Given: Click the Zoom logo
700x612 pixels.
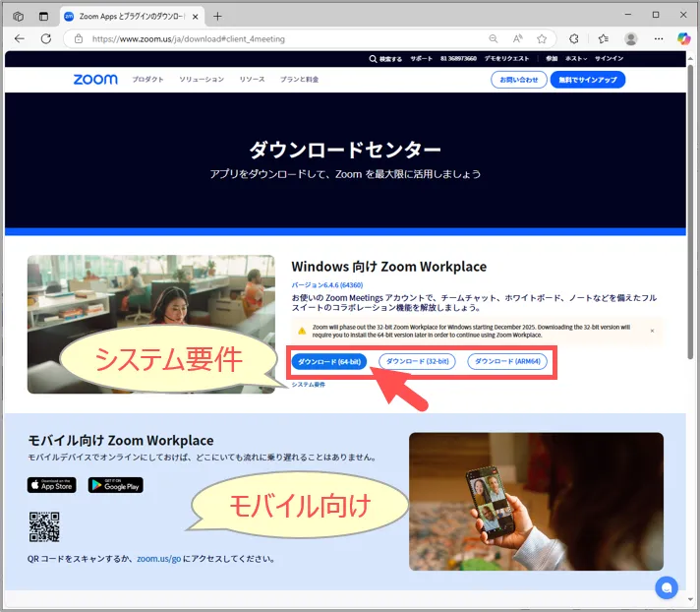Looking at the screenshot, I should click(95, 80).
